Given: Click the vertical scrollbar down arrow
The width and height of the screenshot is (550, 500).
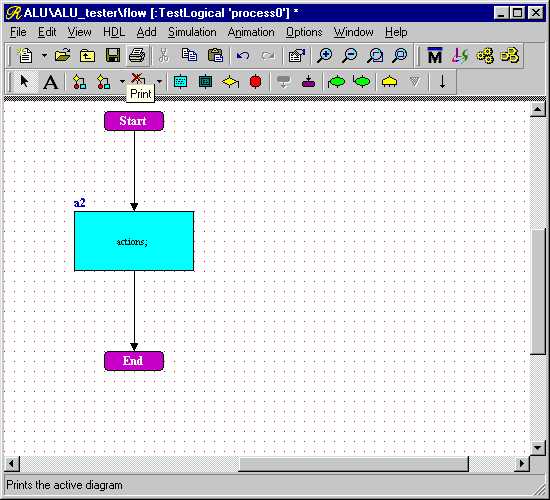Looking at the screenshot, I should pos(537,447).
